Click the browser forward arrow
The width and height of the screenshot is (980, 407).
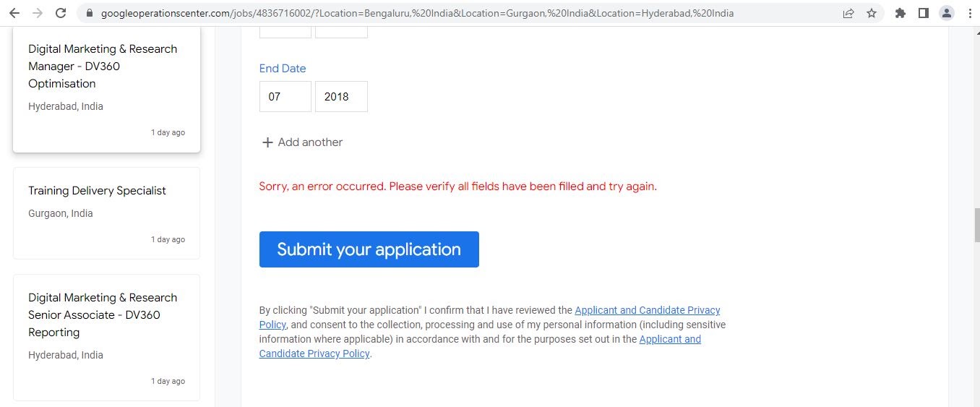[38, 13]
